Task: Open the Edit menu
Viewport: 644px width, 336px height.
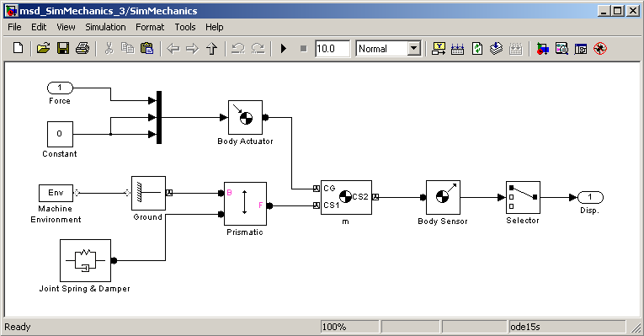Action: pos(39,27)
